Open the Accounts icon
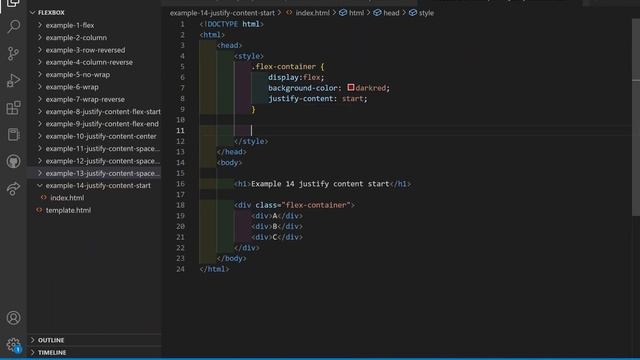 click(x=13, y=318)
